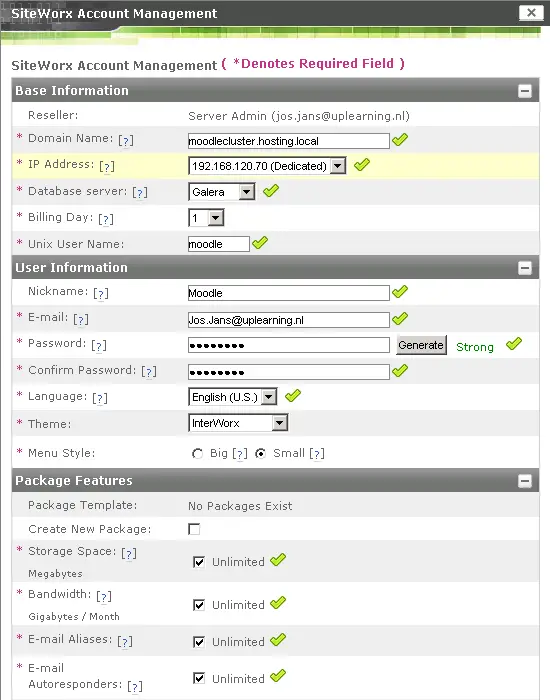Click help icon beside Nickname label
Viewport: 550px width, 700px height.
[101, 293]
